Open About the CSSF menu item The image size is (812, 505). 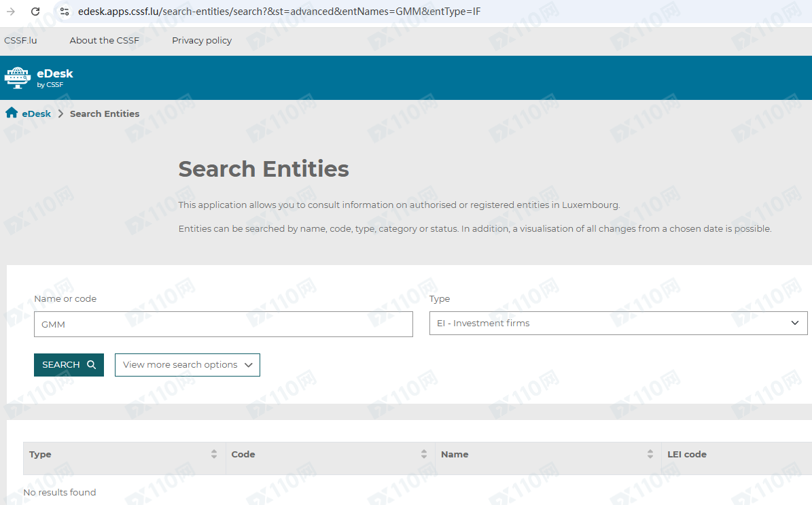pyautogui.click(x=104, y=41)
